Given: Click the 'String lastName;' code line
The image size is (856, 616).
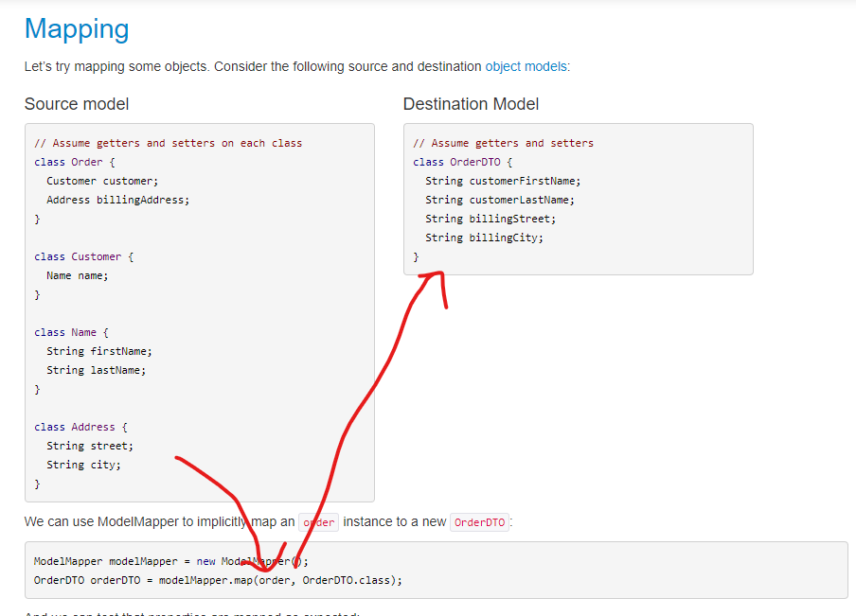Looking at the screenshot, I should click(x=96, y=370).
